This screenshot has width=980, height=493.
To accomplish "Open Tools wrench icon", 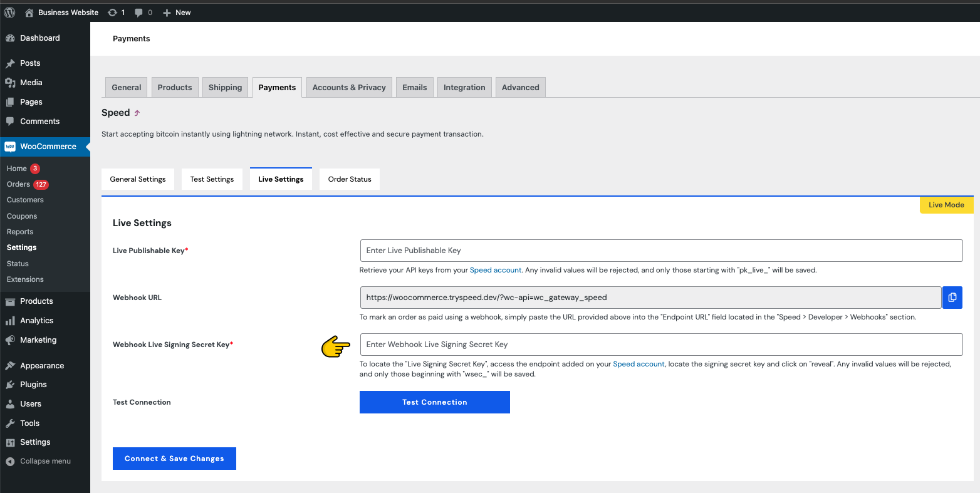I will (x=10, y=423).
